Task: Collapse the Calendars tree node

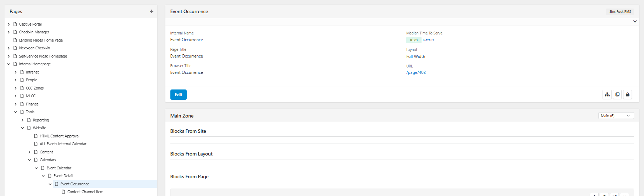Action: click(29, 160)
